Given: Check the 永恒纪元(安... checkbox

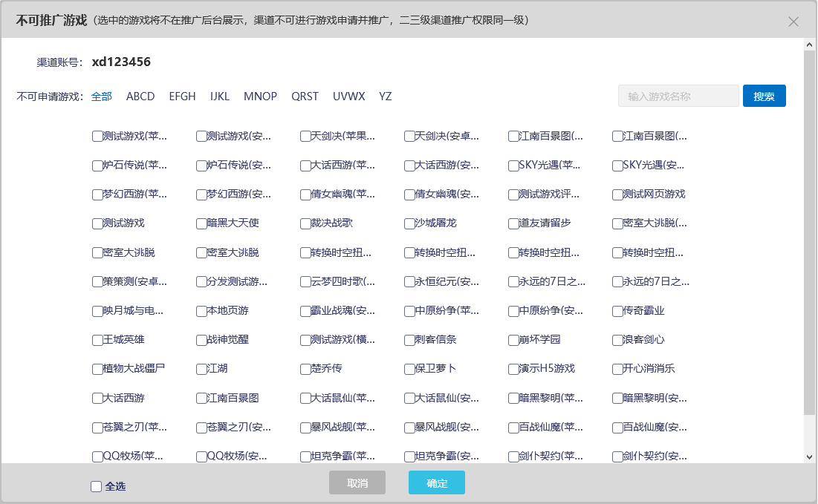Looking at the screenshot, I should [409, 282].
